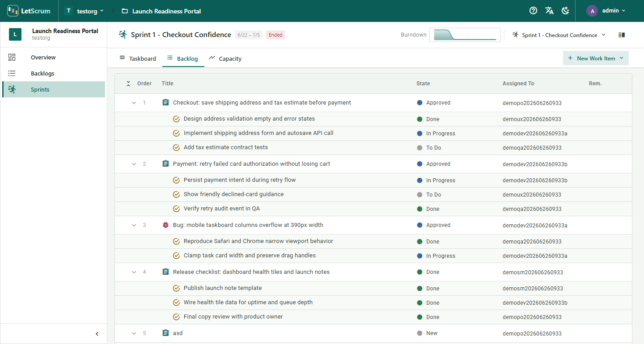Click task icon for Persist payment intent
Image resolution: width=644 pixels, height=344 pixels.
point(176,180)
